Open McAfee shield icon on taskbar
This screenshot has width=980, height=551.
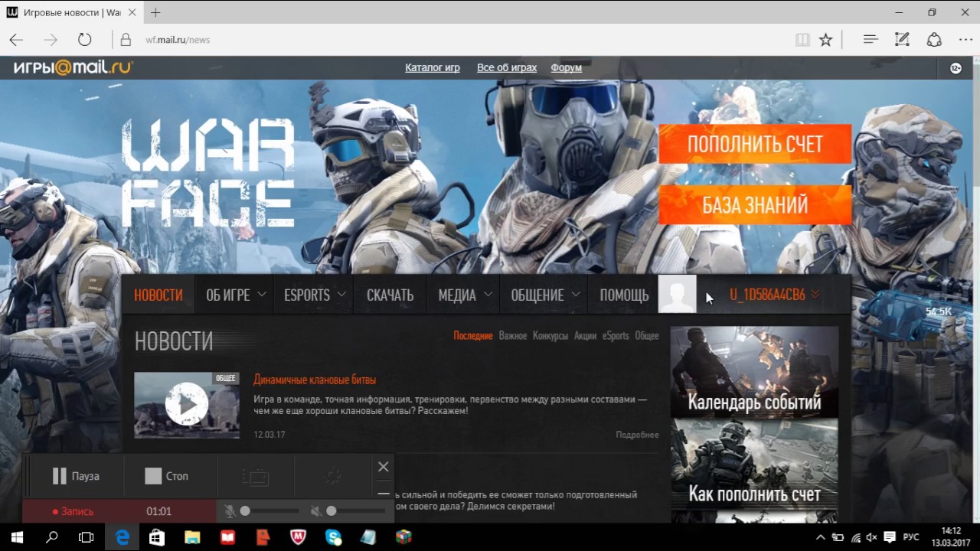(298, 537)
